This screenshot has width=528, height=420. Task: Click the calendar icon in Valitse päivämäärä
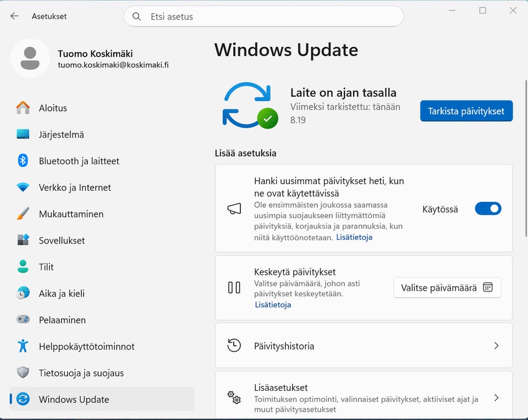tap(488, 288)
